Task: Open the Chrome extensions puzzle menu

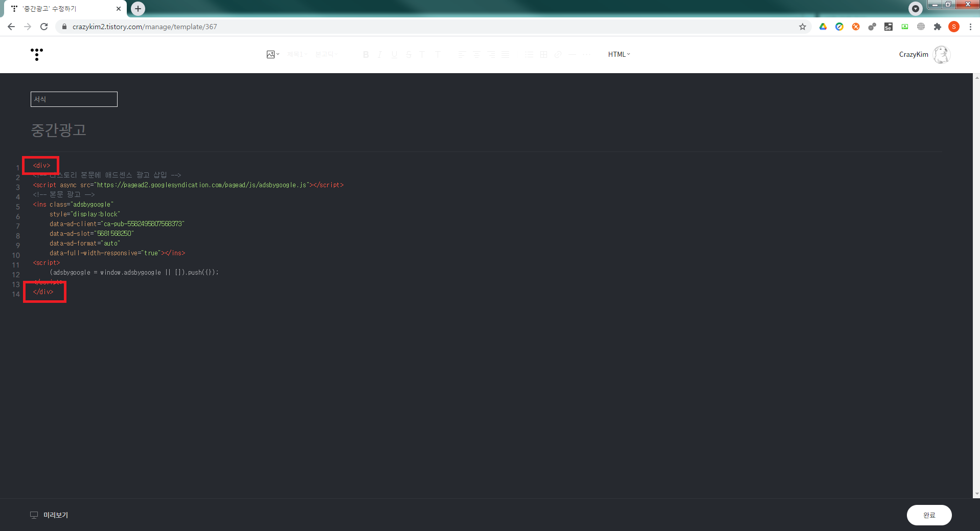Action: click(938, 27)
